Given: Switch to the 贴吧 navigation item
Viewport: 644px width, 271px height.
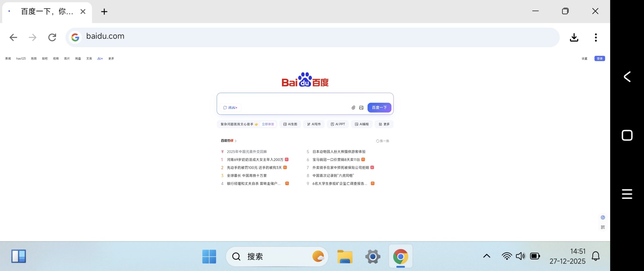Looking at the screenshot, I should (x=45, y=58).
